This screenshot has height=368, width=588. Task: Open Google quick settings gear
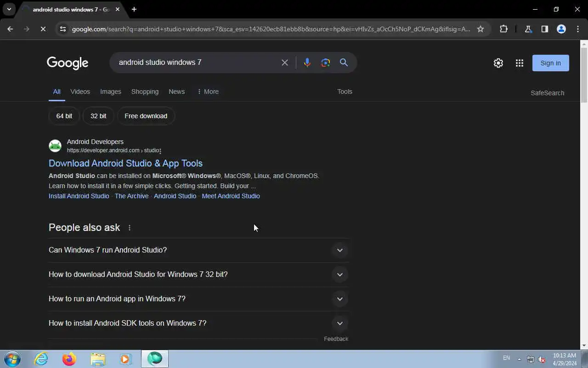(x=498, y=63)
